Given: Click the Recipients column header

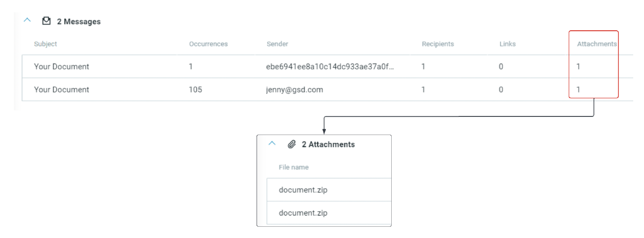Looking at the screenshot, I should click(x=438, y=44).
